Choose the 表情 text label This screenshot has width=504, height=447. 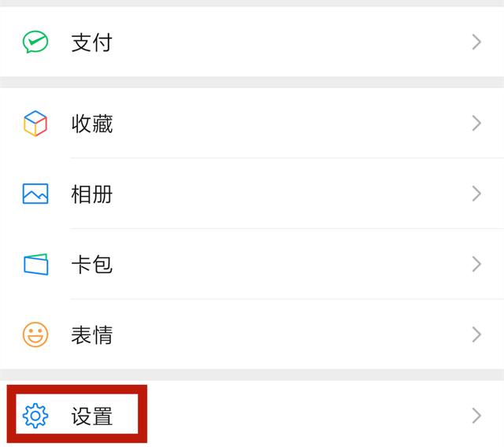coord(91,335)
